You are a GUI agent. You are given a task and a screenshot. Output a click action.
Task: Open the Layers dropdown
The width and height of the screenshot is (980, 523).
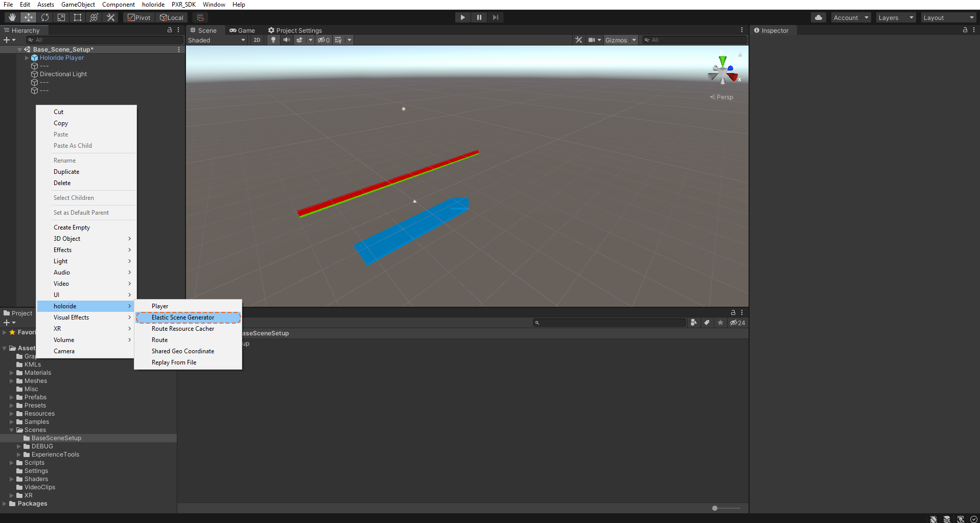tap(895, 17)
